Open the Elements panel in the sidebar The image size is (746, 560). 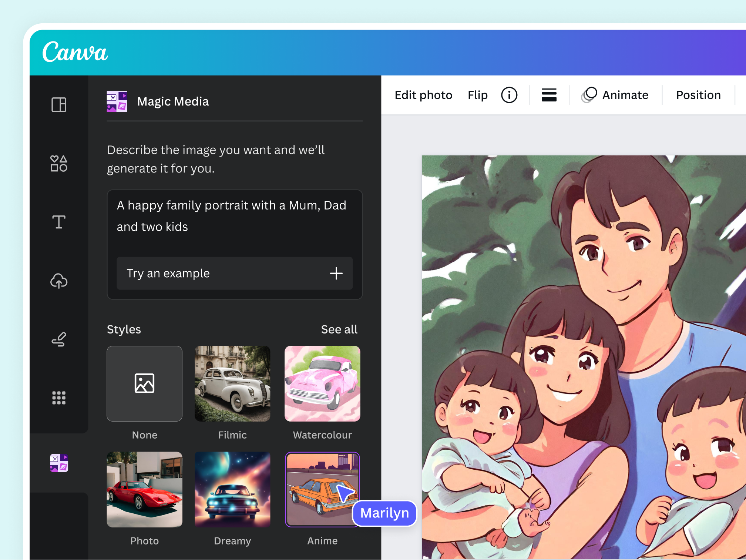[x=59, y=163]
